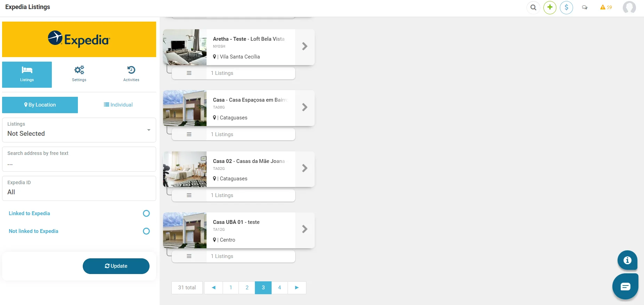Viewport: 644px width, 305px height.
Task: Click the 31 total count label
Action: (x=187, y=288)
